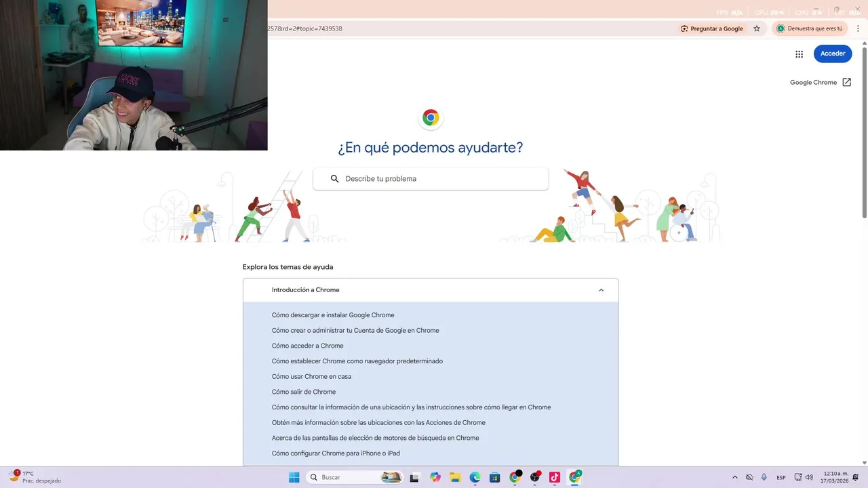Image resolution: width=868 pixels, height=488 pixels.
Task: Open the Cómo usar Chrome en casa article
Action: coord(311,377)
